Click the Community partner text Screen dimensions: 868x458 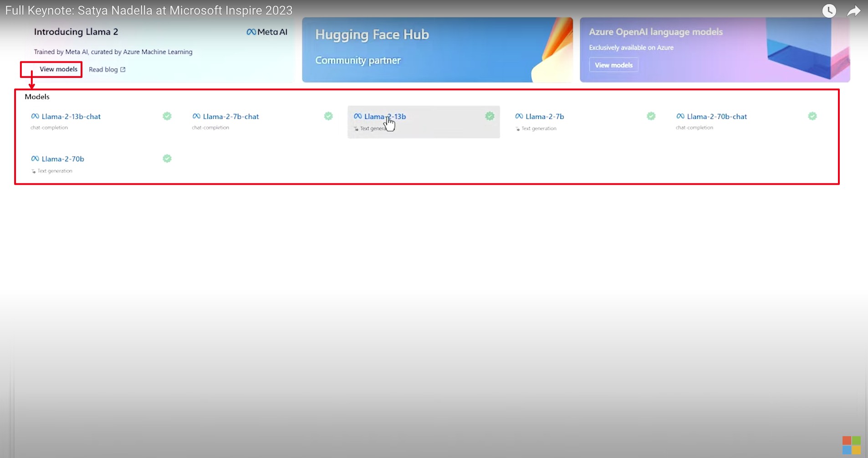click(358, 61)
